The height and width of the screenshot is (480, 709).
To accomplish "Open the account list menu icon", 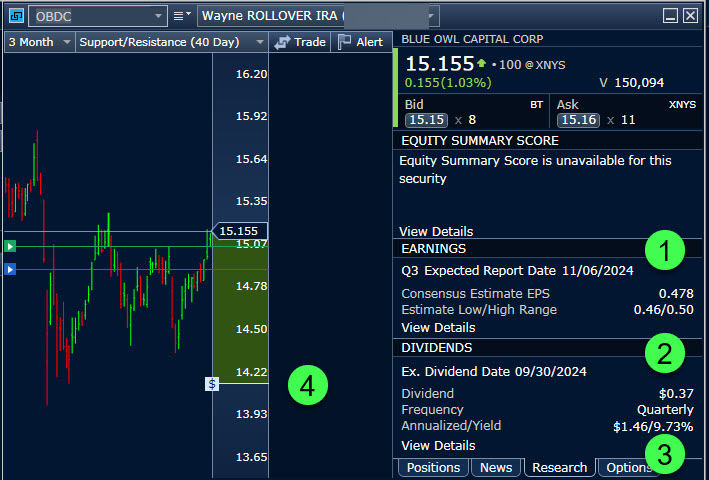I will [x=181, y=16].
